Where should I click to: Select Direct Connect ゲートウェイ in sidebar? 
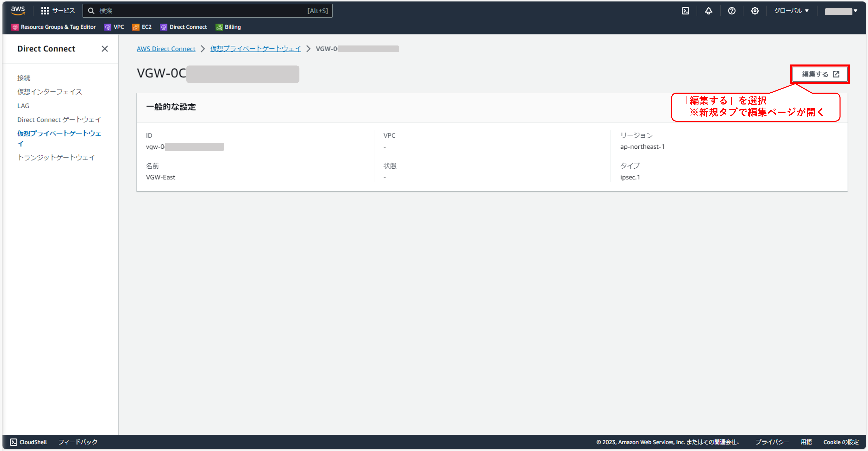pyautogui.click(x=59, y=120)
